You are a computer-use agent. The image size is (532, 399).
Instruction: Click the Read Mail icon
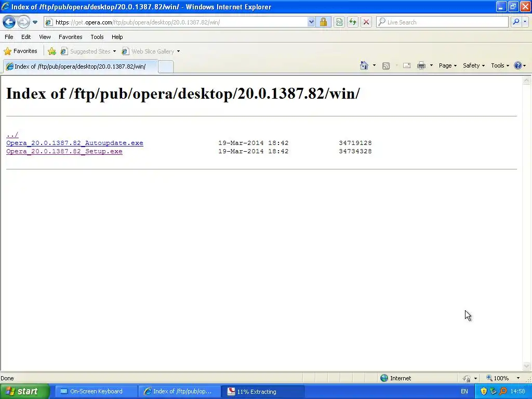pyautogui.click(x=407, y=65)
